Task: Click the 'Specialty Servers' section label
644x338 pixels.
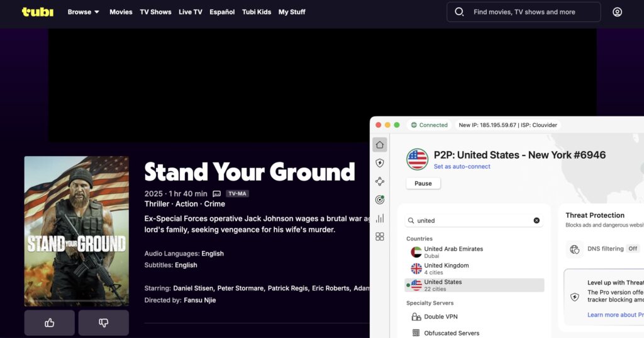Action: [x=430, y=303]
